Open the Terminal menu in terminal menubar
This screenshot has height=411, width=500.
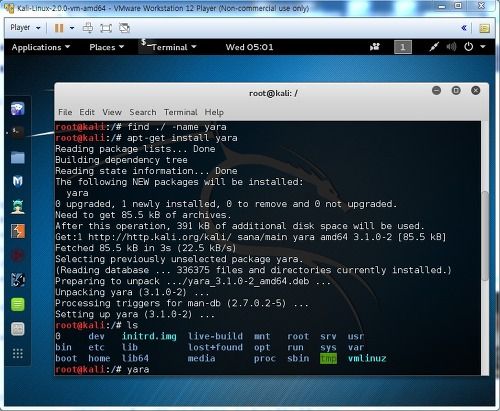pyautogui.click(x=181, y=112)
